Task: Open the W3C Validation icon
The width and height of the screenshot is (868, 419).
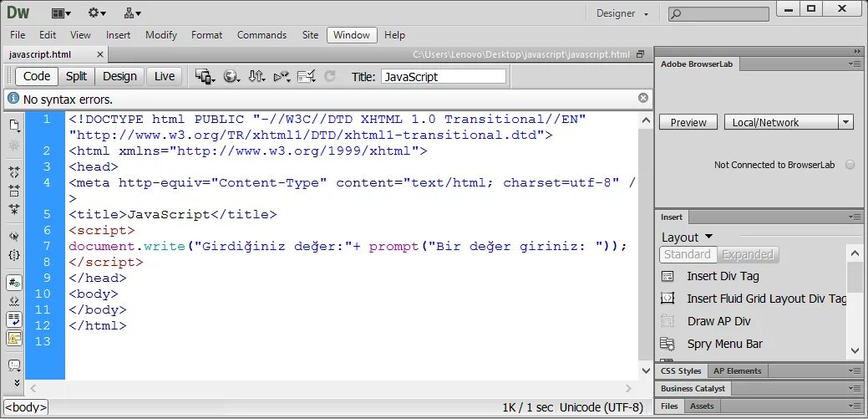Action: point(282,76)
